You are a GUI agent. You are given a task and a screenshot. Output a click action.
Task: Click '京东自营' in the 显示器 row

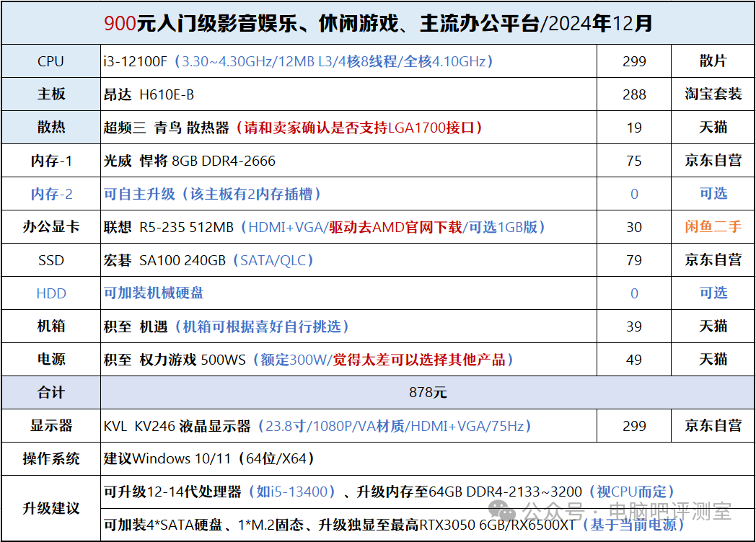click(x=713, y=426)
